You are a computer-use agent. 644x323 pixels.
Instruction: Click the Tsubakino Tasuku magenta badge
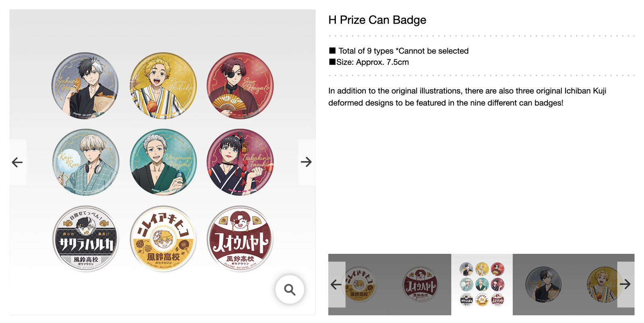tap(240, 162)
